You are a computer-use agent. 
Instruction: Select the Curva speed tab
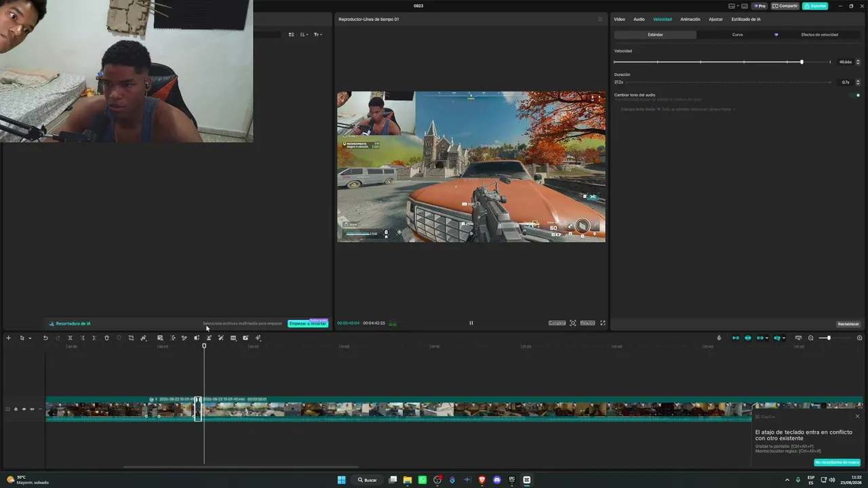737,35
